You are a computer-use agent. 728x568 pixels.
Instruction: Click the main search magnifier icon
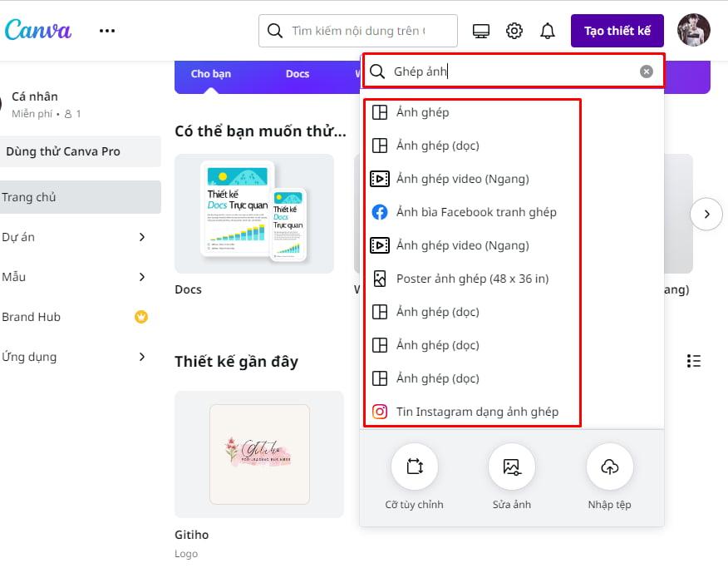point(275,31)
